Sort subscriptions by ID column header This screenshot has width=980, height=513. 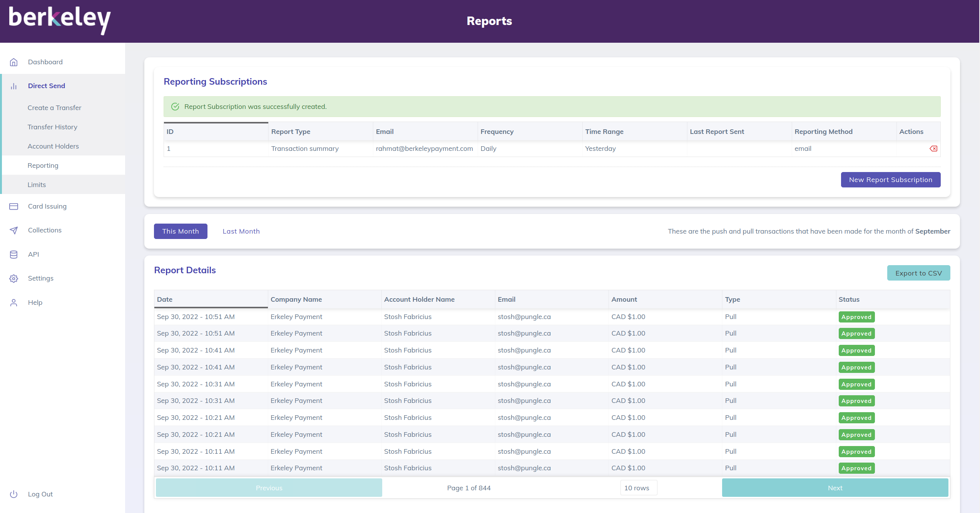(216, 132)
